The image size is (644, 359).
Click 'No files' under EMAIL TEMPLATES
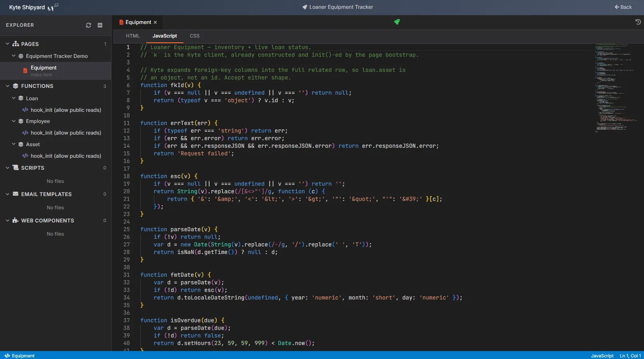click(x=55, y=208)
